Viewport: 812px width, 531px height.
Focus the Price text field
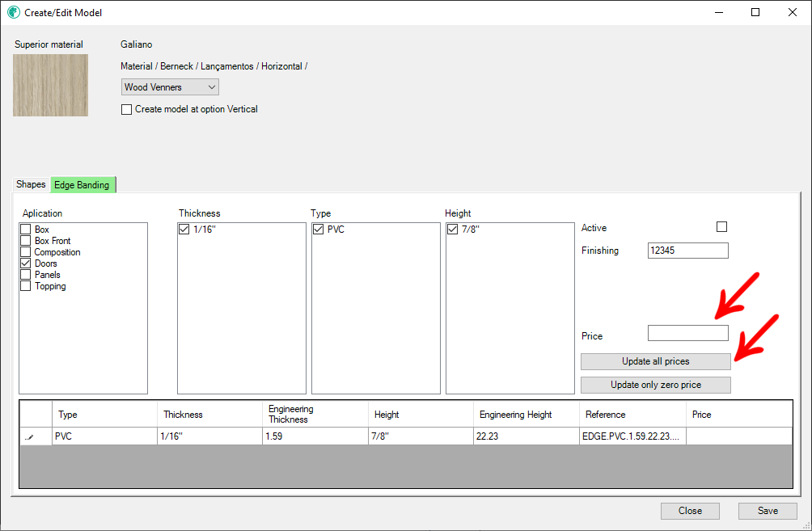687,333
